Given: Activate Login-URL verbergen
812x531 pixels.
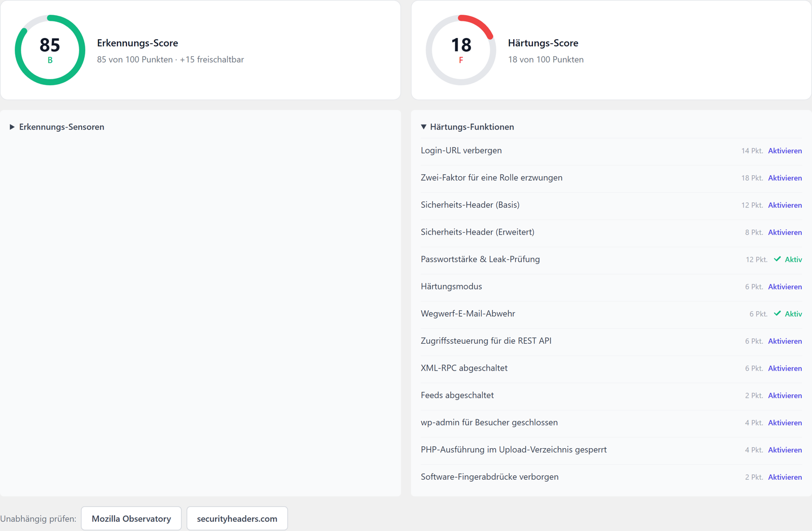Looking at the screenshot, I should (785, 151).
